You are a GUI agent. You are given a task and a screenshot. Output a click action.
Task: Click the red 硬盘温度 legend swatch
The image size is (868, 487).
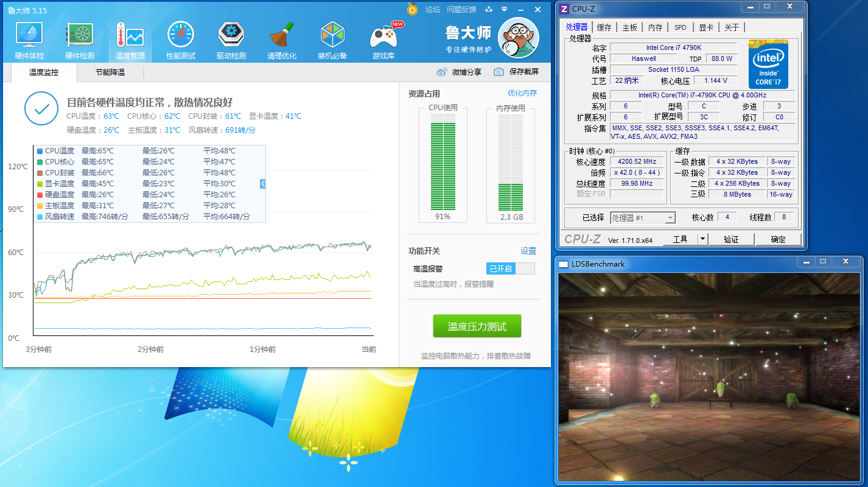(40, 195)
